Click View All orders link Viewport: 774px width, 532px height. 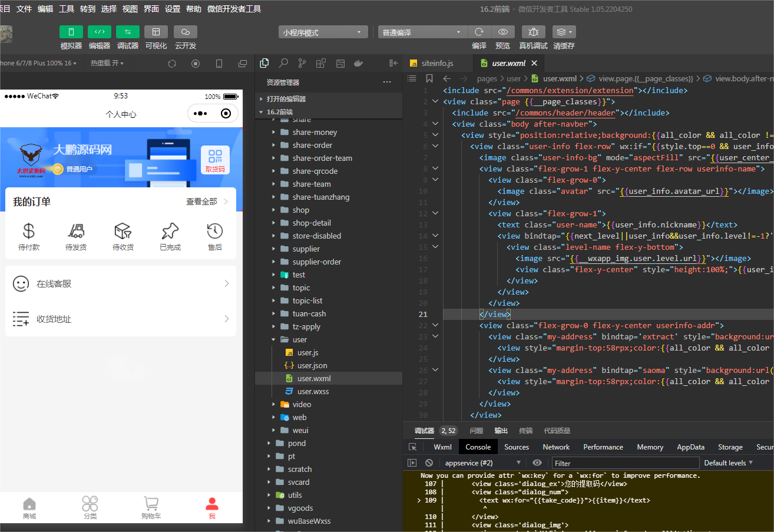[207, 201]
